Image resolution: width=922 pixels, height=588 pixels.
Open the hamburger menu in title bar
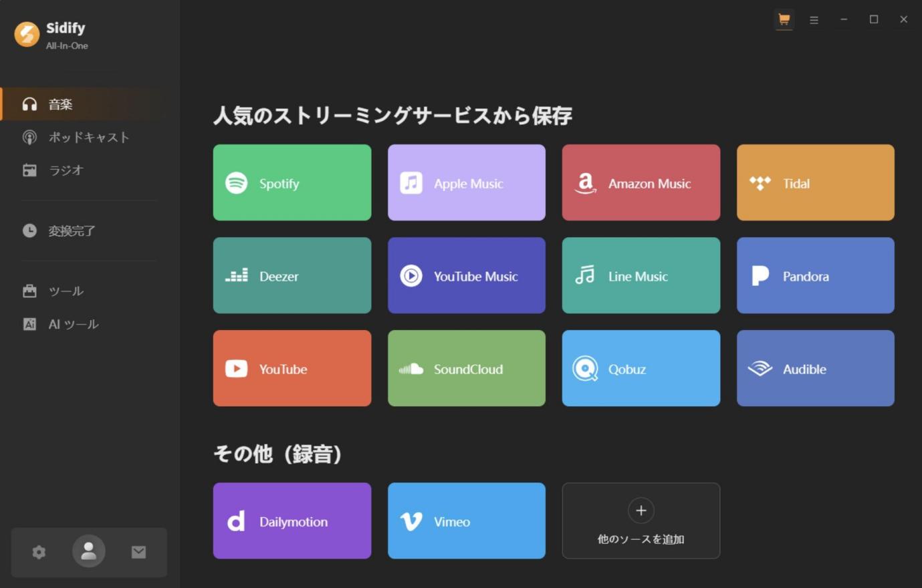tap(814, 20)
